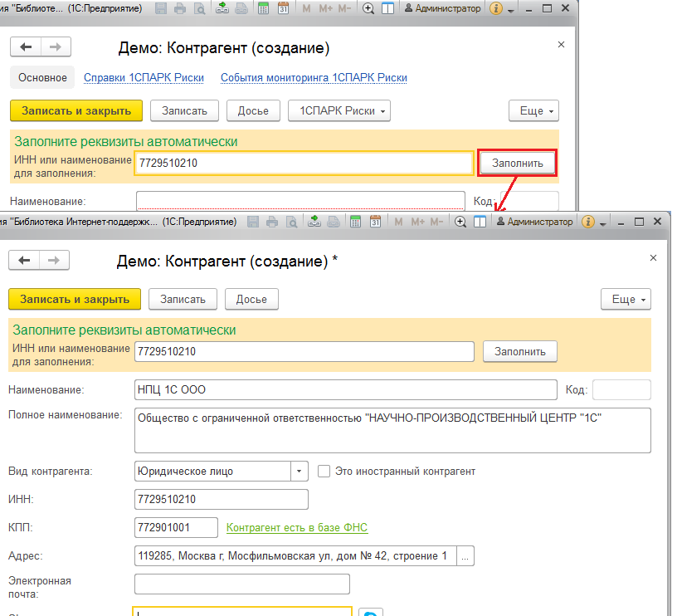Open the 'Еще' menu in the upper form
The image size is (677, 616).
pos(533,111)
